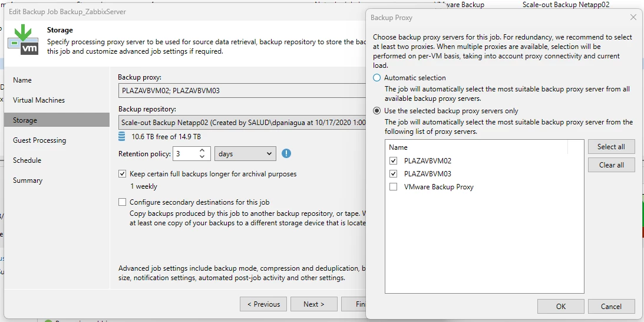The width and height of the screenshot is (644, 322).
Task: Click the Next button
Action: coord(314,304)
